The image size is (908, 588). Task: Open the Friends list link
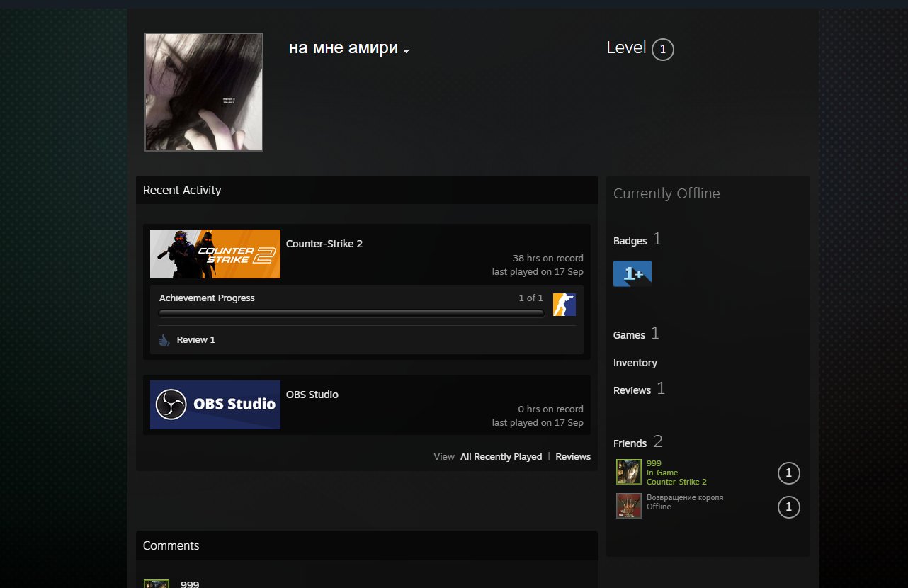click(630, 443)
